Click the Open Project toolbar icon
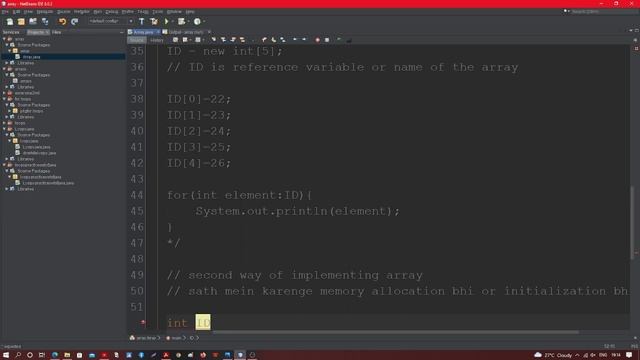Viewport: 640px width, 360px height. point(33,21)
